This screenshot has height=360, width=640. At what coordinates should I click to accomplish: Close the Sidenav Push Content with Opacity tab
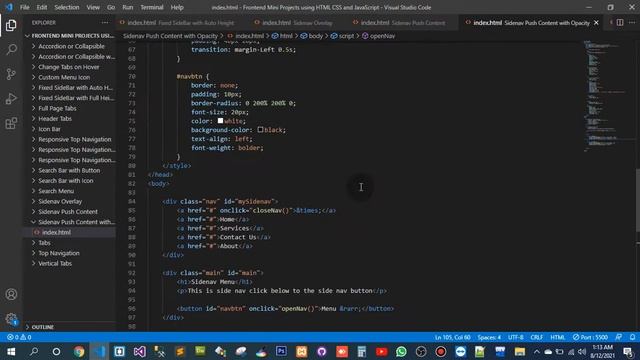coord(596,23)
